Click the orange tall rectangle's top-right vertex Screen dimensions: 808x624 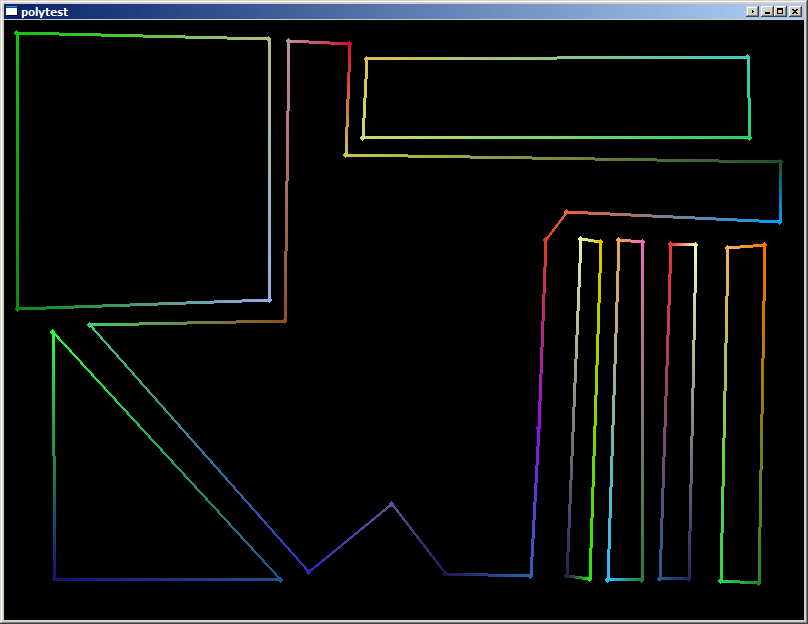(x=765, y=245)
